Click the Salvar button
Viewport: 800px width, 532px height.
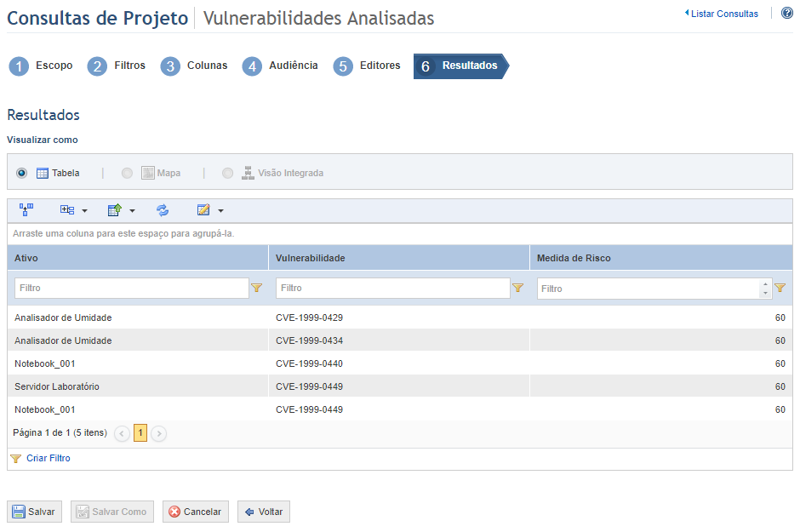pos(34,512)
